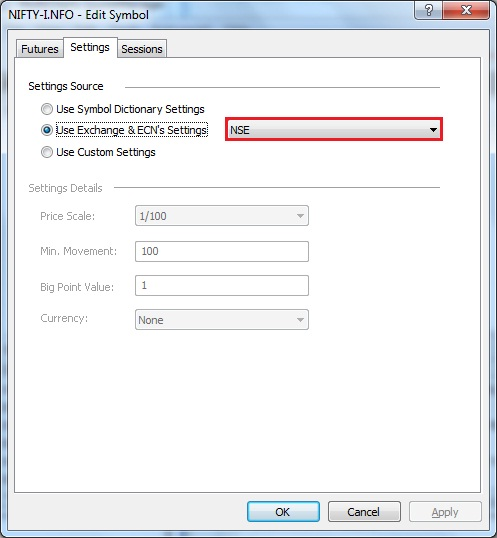This screenshot has width=497, height=538.
Task: Select Use Symbol Dictionary Settings radio
Action: click(47, 109)
